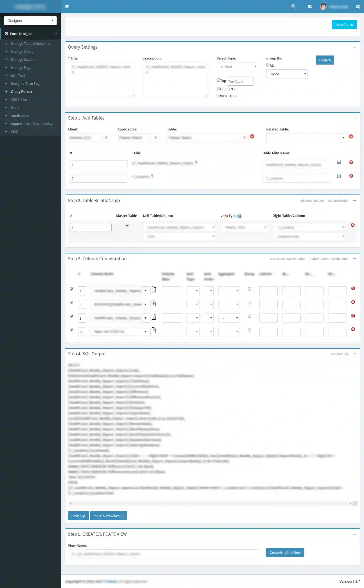Click the hamburger menu icon in header
The image size is (364, 588).
pos(67,7)
